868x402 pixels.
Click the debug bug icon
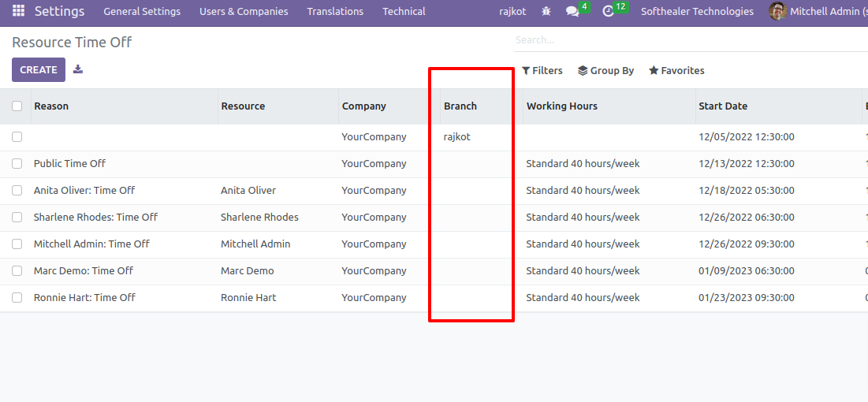coord(546,11)
